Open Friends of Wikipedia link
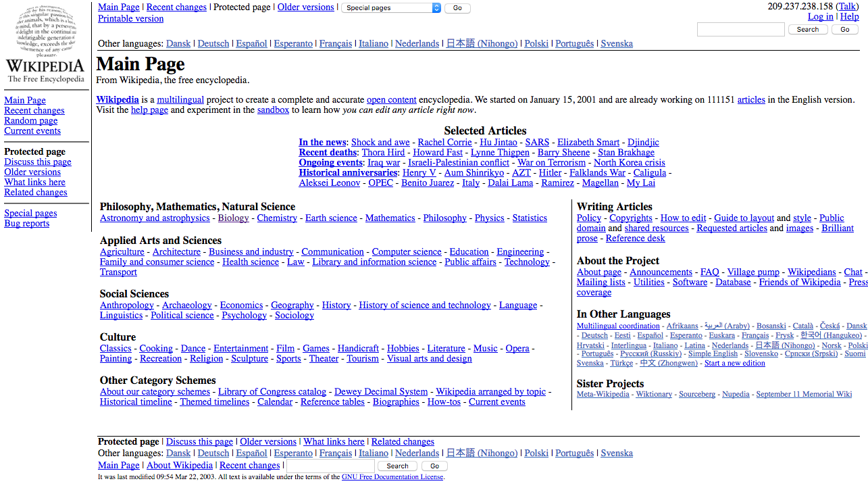 point(800,282)
